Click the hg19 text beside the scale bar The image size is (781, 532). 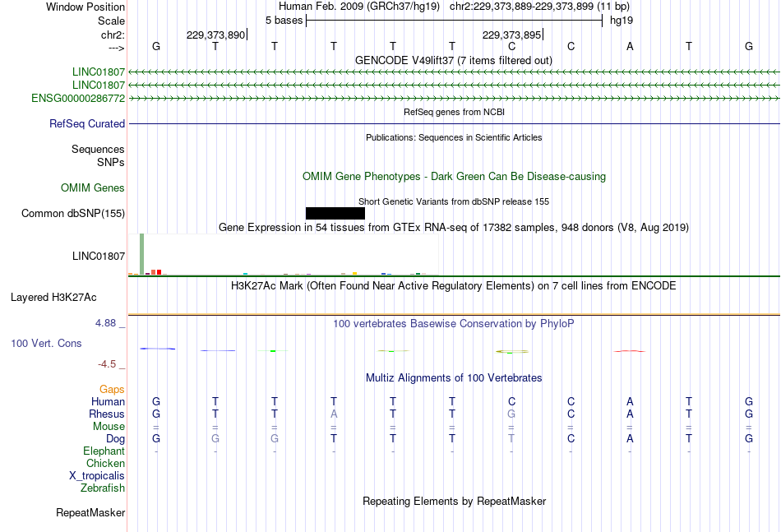tap(622, 21)
